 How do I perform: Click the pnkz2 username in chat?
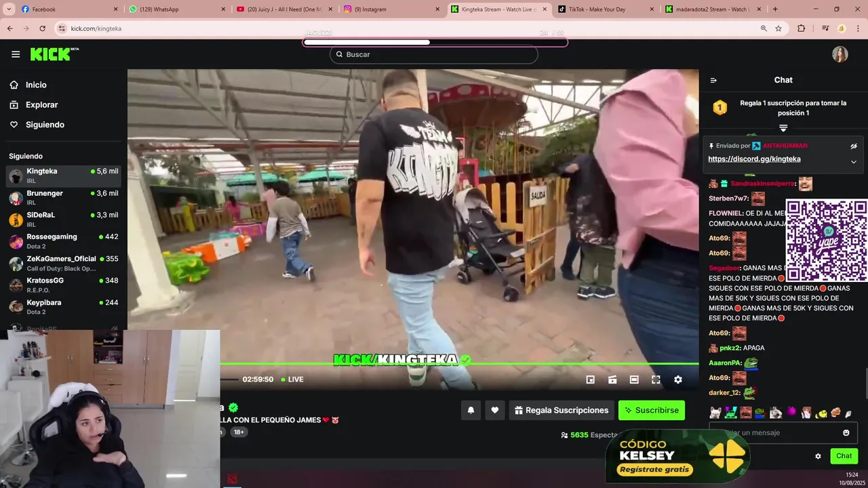click(x=730, y=348)
